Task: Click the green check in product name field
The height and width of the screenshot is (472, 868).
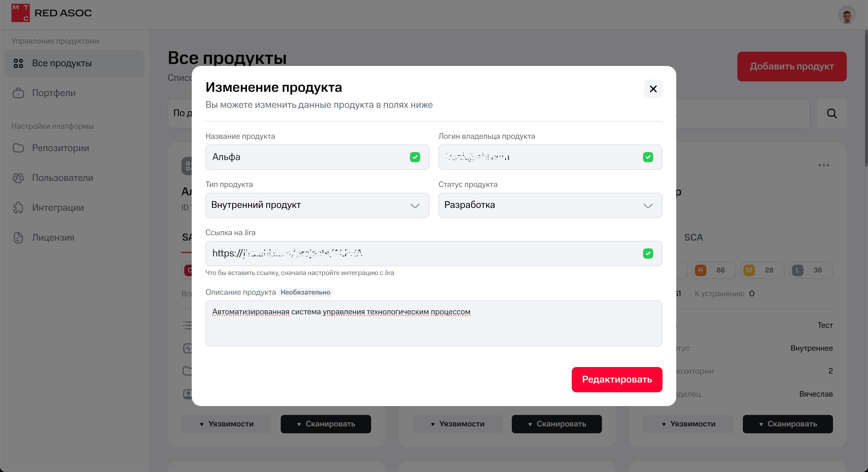Action: click(x=415, y=157)
